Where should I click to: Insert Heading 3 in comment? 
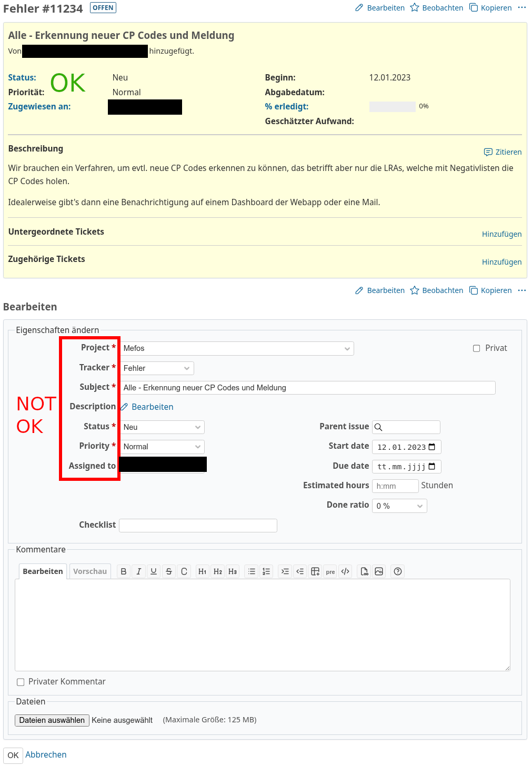(x=233, y=571)
